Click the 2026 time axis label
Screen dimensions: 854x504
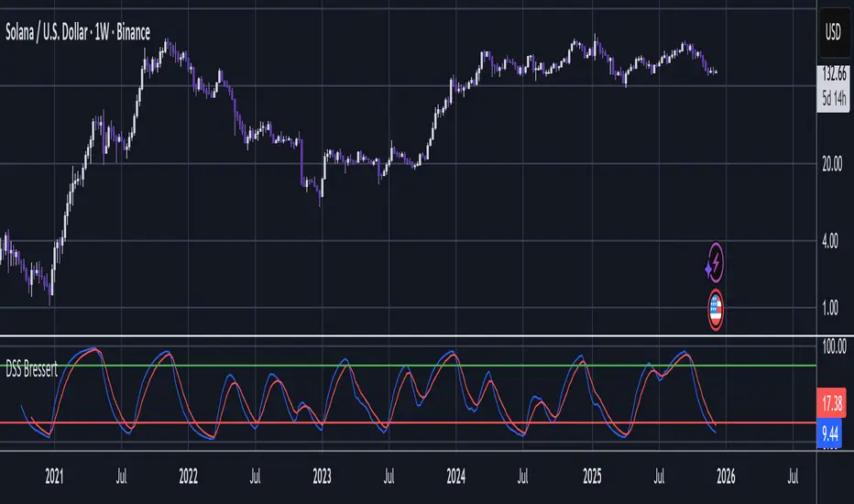(x=726, y=477)
